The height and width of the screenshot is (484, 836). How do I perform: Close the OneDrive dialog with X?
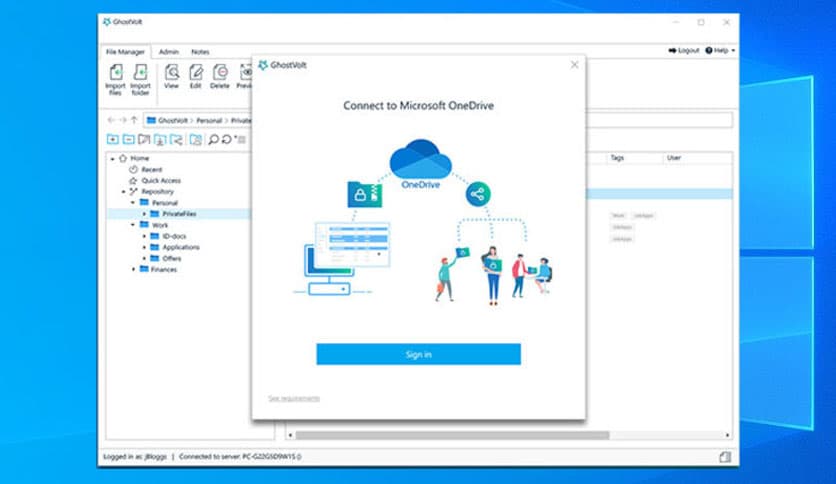(x=574, y=64)
